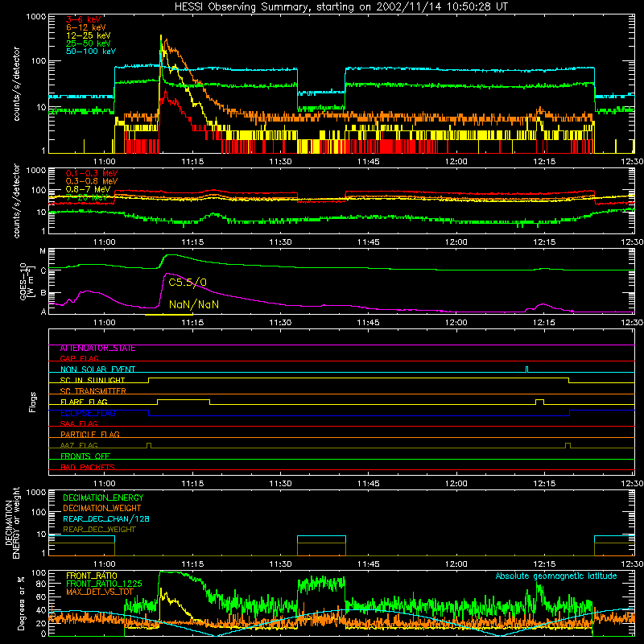Select the ECLIPSE_FLAG label
644x644 pixels.
[88, 413]
